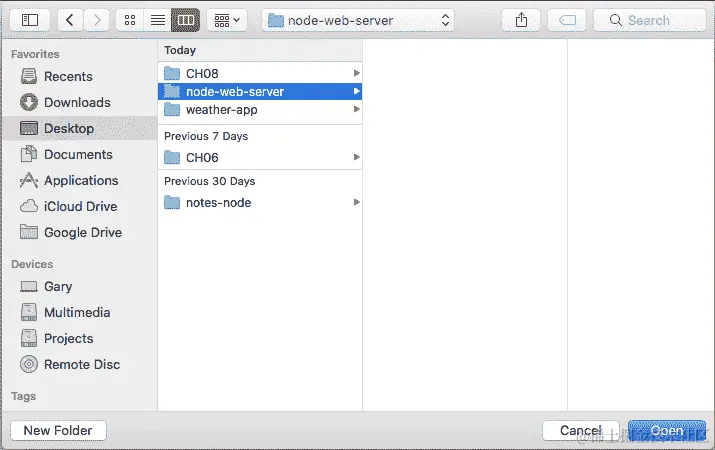Screen dimensions: 715x450
Task: Toggle the sidebar visibility icon
Action: click(x=30, y=20)
